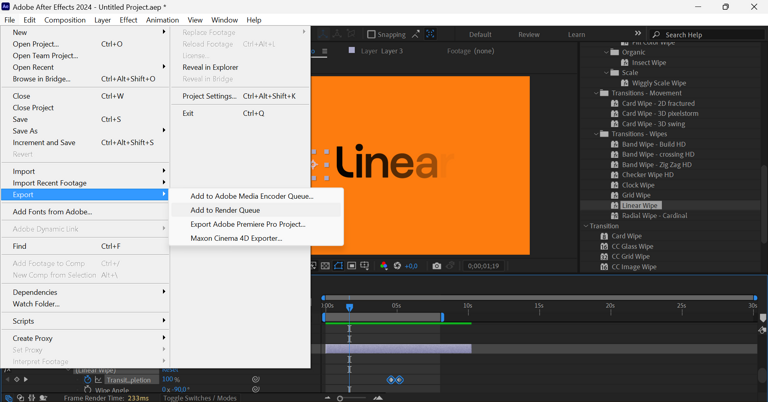This screenshot has width=768, height=402.
Task: Toggle the Render Time pane icon
Action: (x=43, y=398)
